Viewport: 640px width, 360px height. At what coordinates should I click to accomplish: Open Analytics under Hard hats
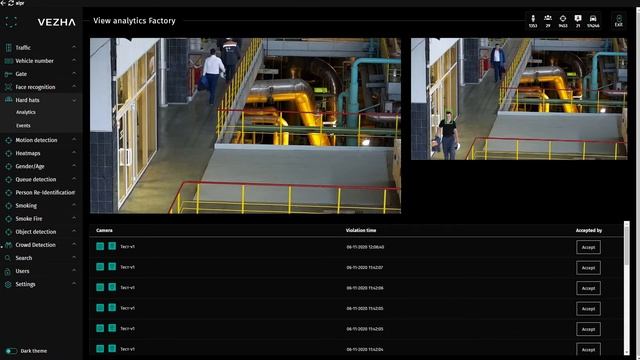(26, 112)
